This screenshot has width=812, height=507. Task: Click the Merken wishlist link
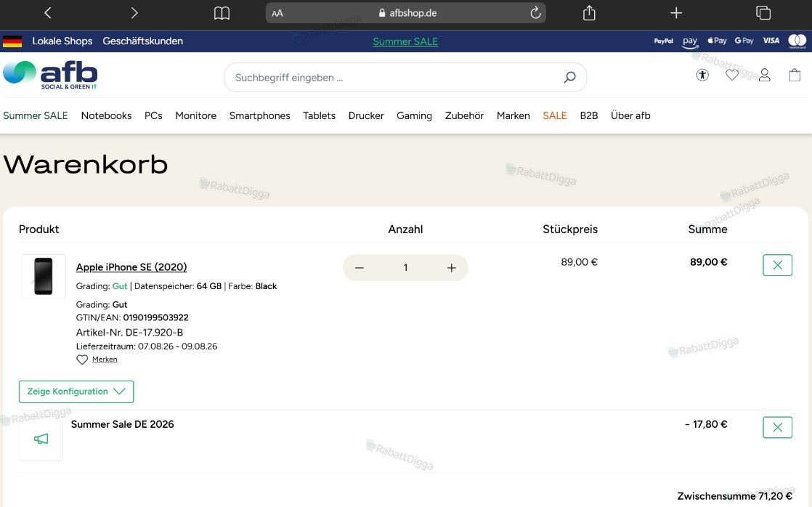[105, 360]
